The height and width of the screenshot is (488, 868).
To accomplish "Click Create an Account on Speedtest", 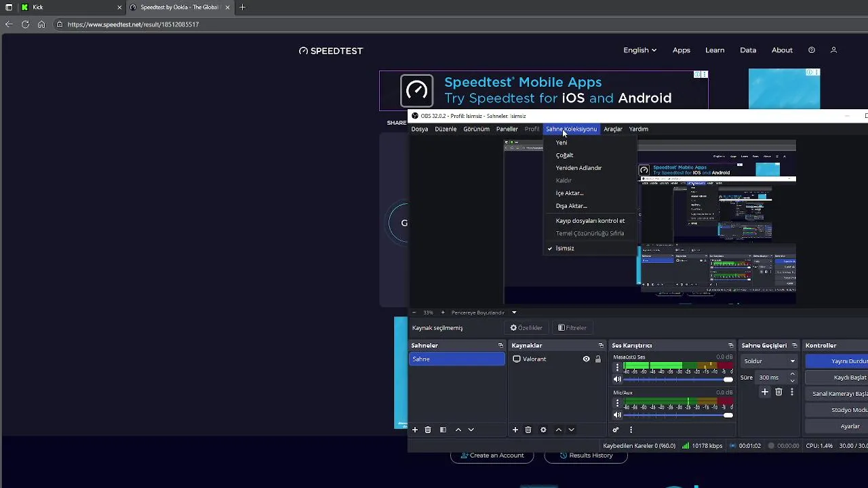I will [x=492, y=455].
